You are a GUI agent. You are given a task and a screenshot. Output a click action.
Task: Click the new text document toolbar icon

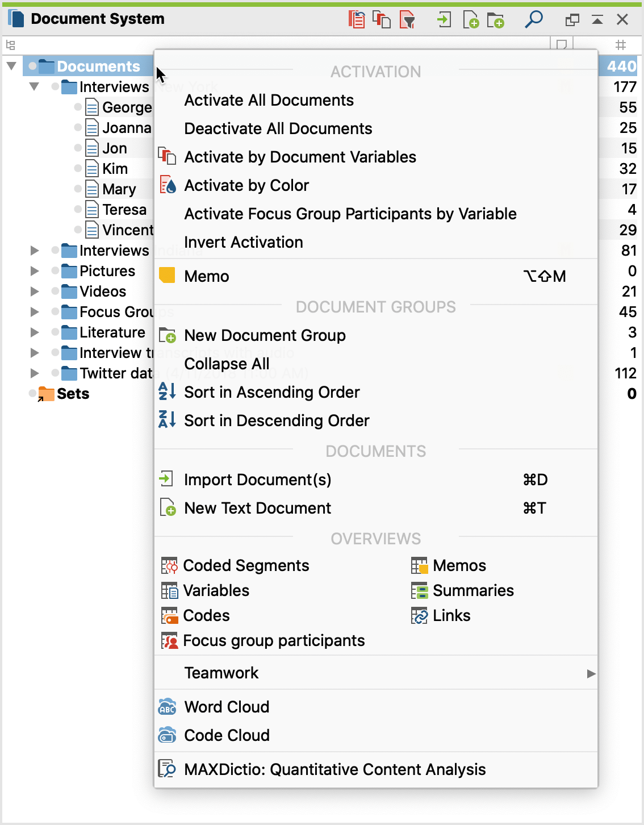pos(471,20)
